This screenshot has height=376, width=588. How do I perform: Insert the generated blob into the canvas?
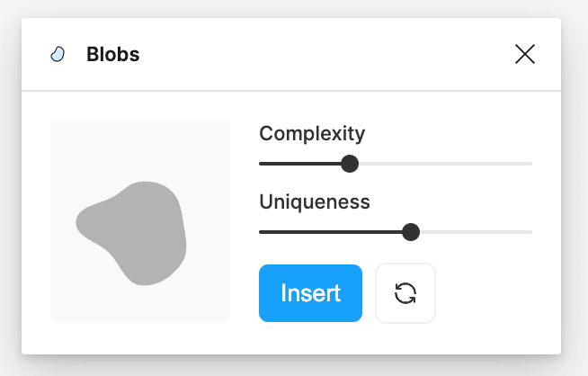(310, 293)
